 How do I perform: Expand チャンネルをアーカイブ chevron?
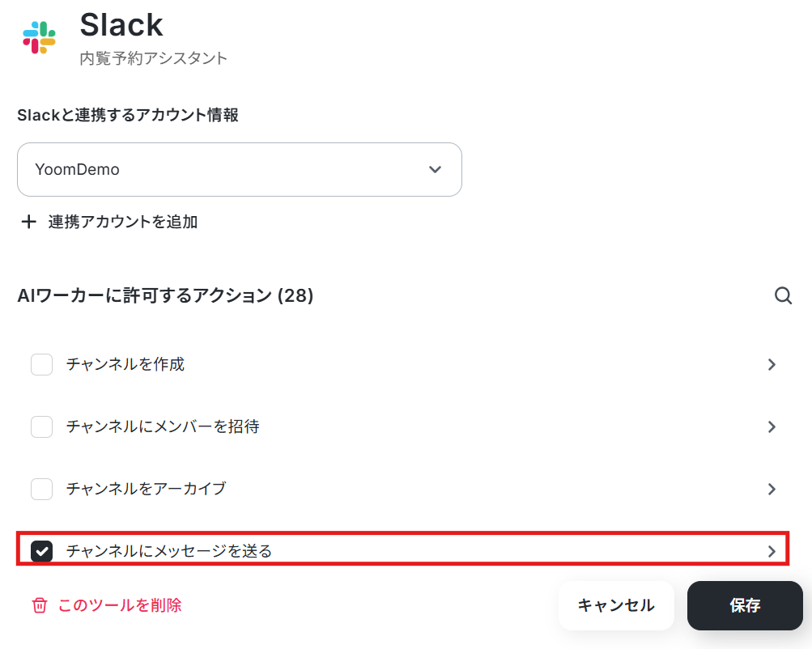772,489
